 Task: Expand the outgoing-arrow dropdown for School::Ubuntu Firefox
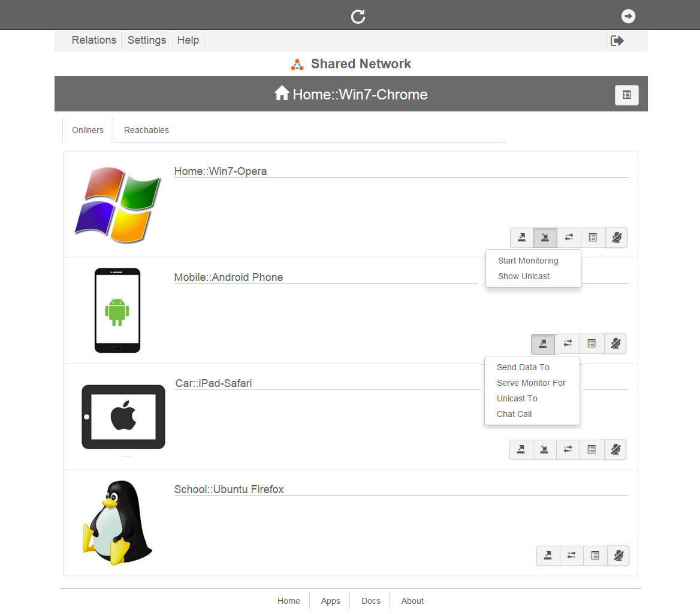coord(548,556)
